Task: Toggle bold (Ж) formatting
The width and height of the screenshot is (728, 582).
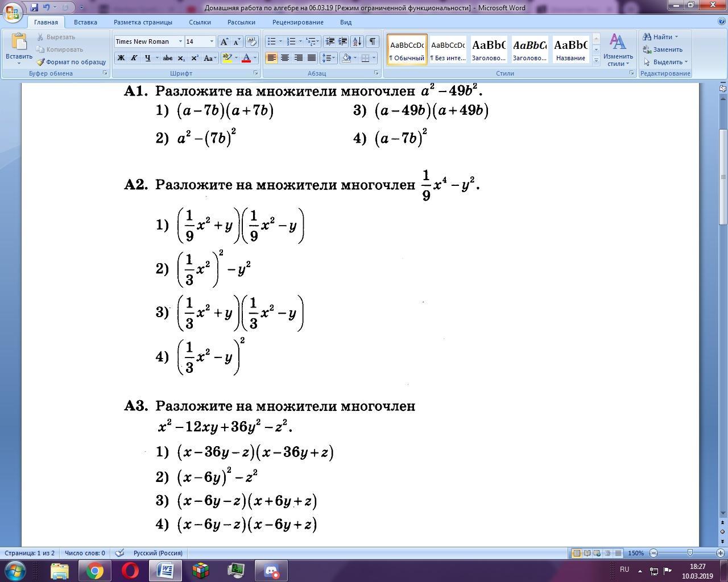Action: [121, 58]
